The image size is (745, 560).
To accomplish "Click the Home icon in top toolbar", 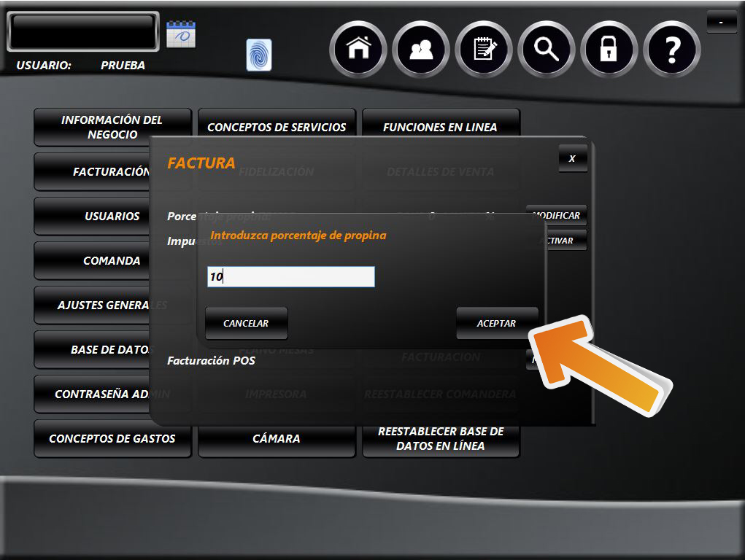I will tap(358, 50).
